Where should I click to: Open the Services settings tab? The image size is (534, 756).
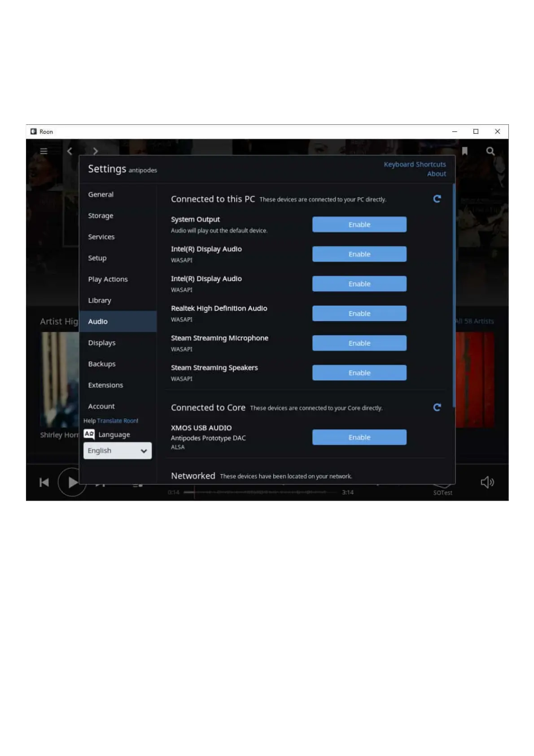click(x=118, y=237)
